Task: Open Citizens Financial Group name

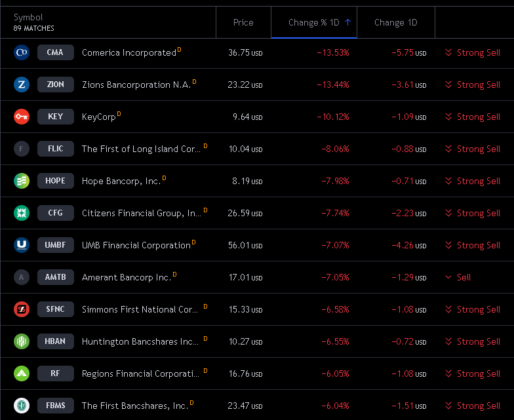Action: [142, 214]
